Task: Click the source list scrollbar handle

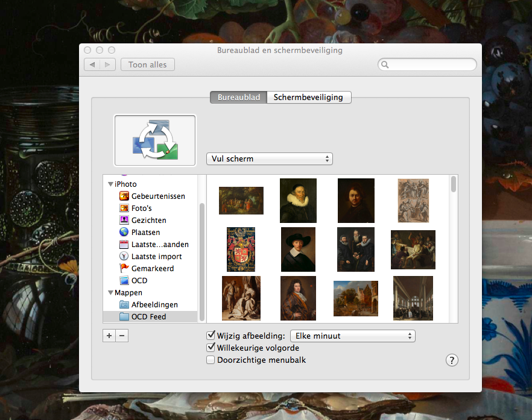Action: pos(202,262)
